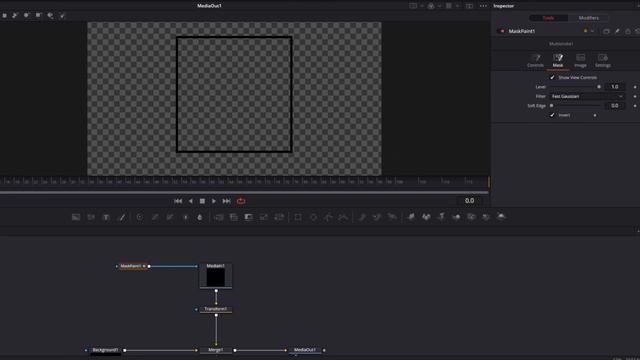The image size is (640, 360).
Task: Add a Color Corrector node from toolbar
Action: (140, 217)
